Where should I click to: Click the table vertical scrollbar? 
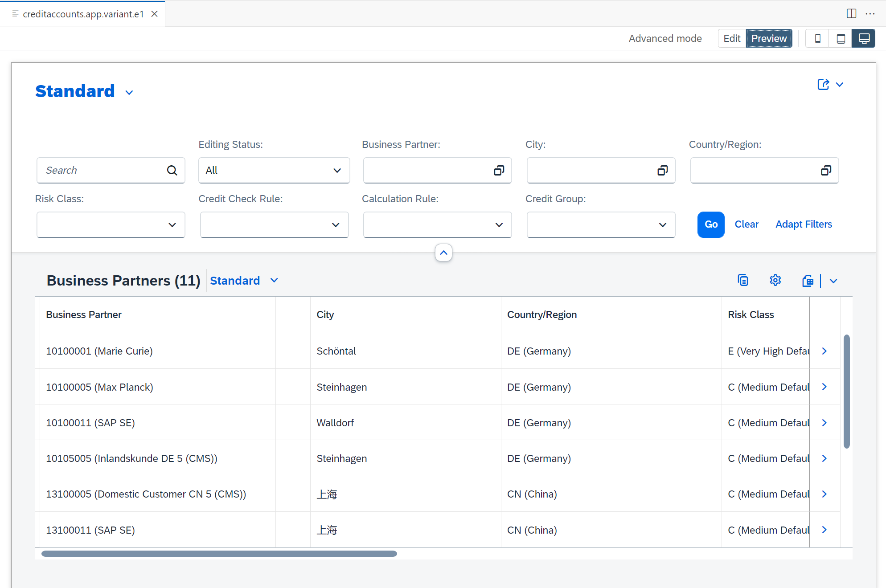847,392
